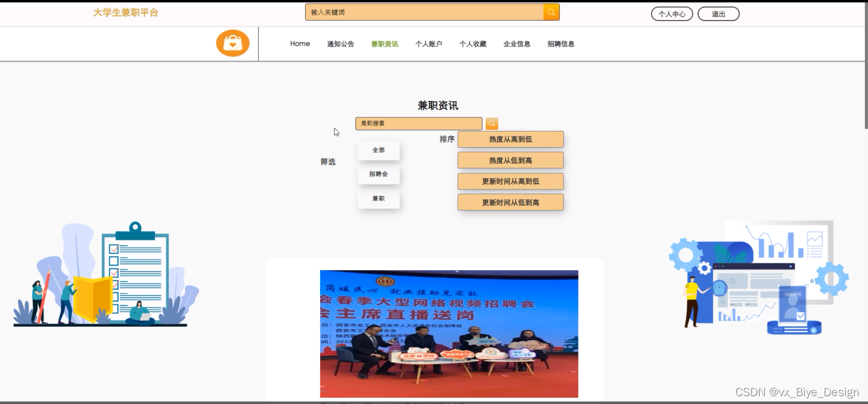Viewport: 868px width, 404px height.
Task: Open 个人中心 page
Action: (672, 14)
